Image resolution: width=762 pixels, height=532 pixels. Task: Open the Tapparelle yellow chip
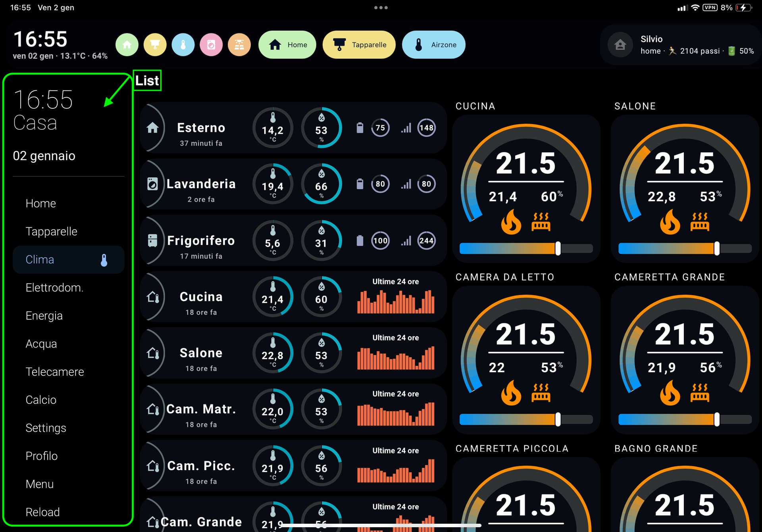[359, 45]
